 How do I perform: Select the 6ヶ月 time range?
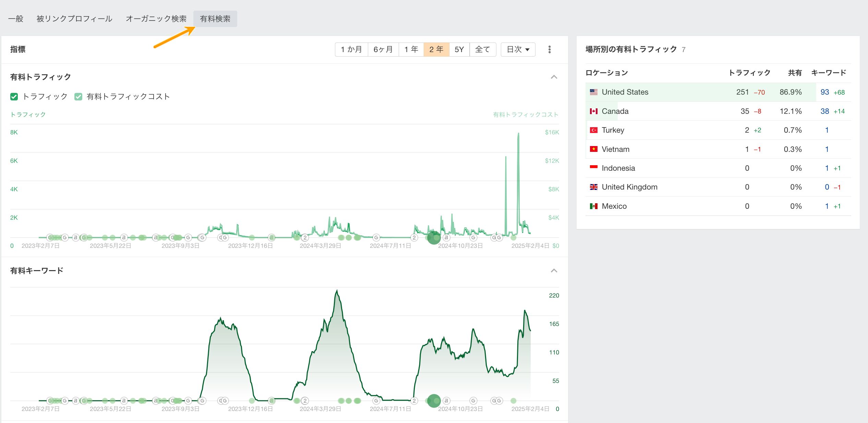tap(383, 49)
